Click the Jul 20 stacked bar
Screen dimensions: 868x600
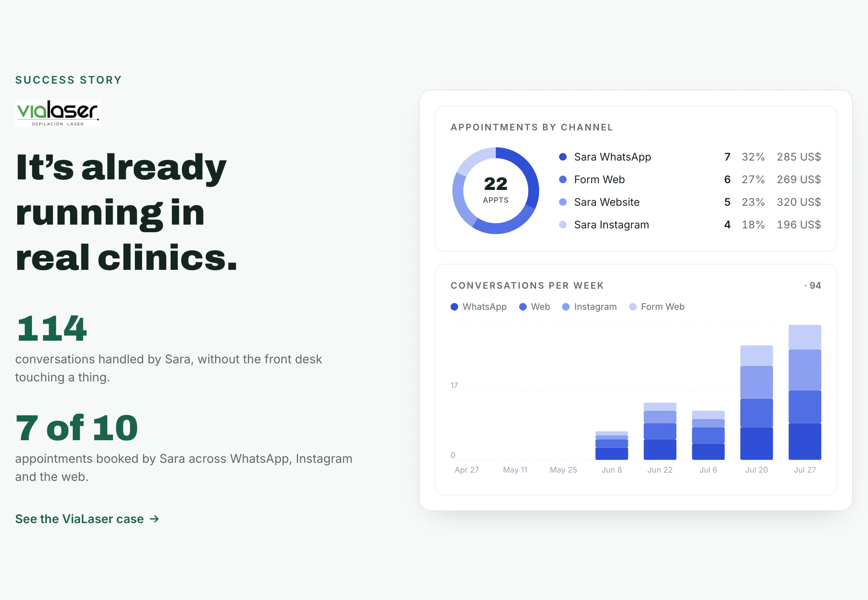pos(756,403)
